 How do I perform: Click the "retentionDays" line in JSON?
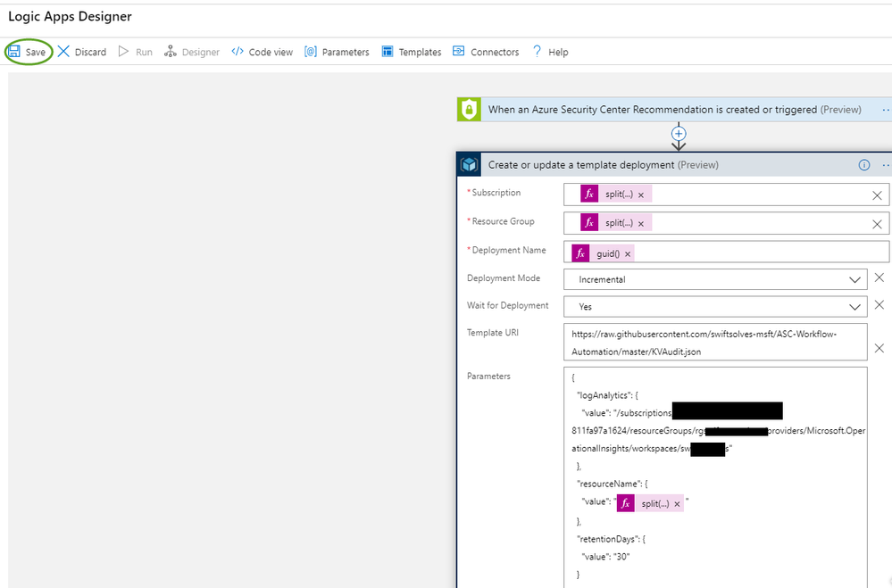pos(611,539)
